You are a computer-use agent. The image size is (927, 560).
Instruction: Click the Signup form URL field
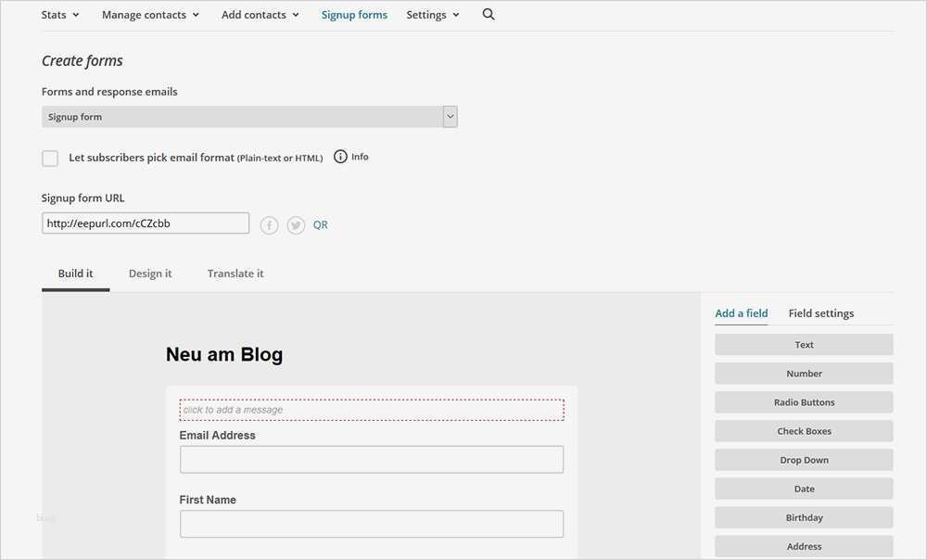(146, 223)
